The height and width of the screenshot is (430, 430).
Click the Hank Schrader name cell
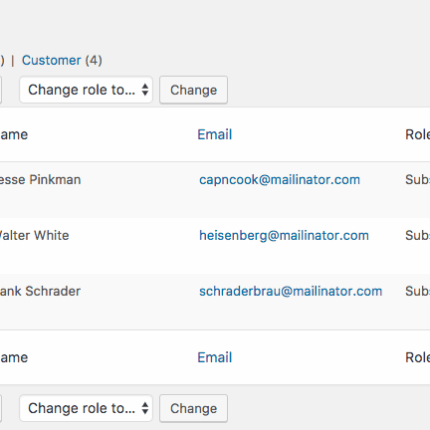point(40,291)
